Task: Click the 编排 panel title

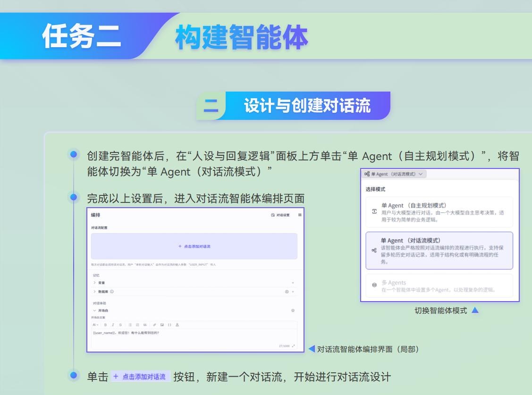Action: [96, 215]
